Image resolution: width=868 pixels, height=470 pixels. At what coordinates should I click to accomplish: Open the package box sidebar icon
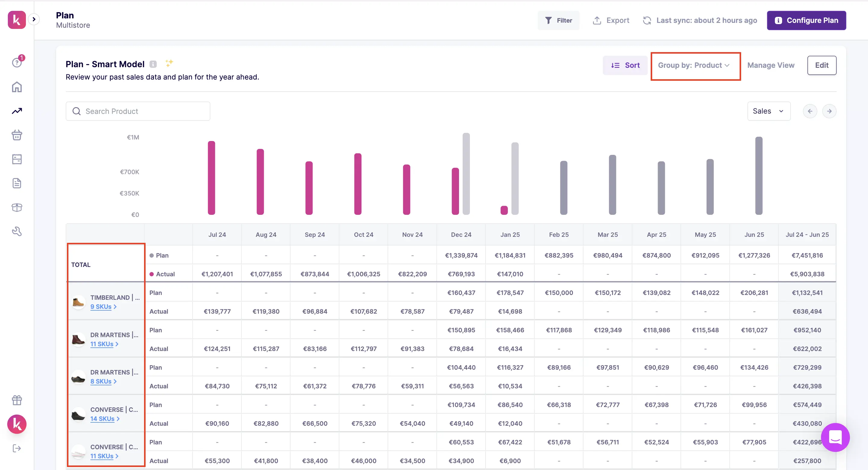coord(17,207)
